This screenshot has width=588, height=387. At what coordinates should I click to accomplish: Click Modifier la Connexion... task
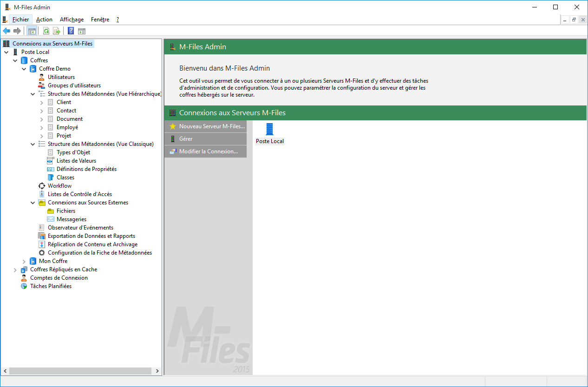pyautogui.click(x=208, y=151)
